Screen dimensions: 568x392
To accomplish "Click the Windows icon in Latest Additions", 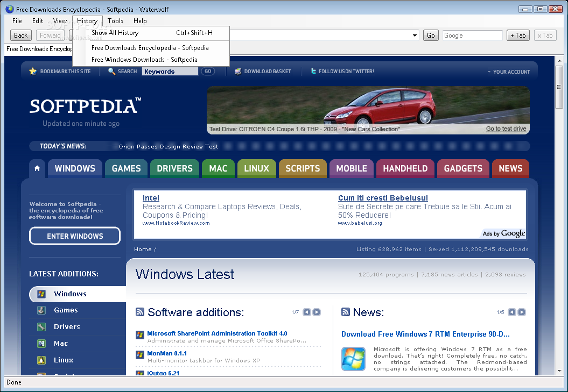I will tap(41, 294).
